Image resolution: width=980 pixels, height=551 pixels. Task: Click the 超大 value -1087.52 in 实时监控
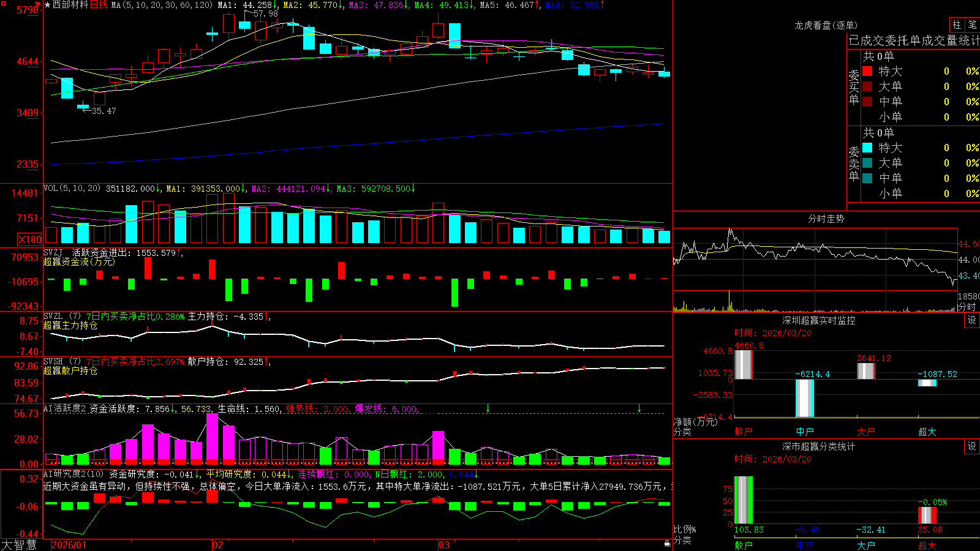coord(937,374)
